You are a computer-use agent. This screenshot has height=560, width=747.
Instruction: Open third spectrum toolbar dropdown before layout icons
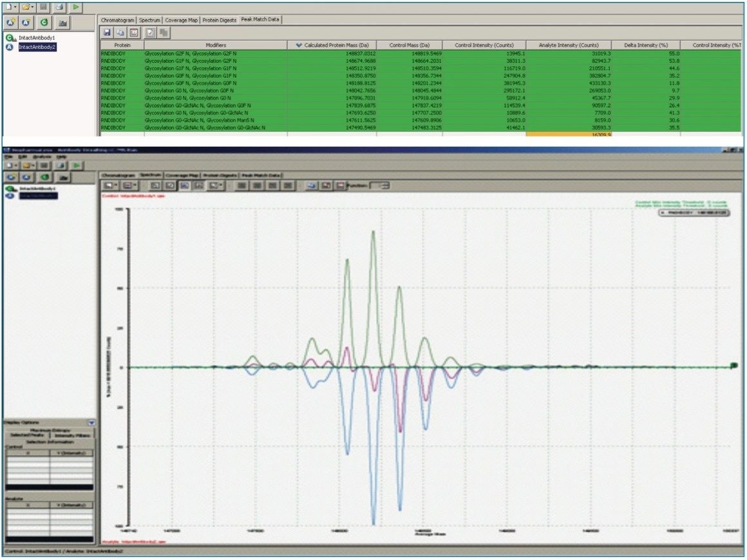[216, 185]
